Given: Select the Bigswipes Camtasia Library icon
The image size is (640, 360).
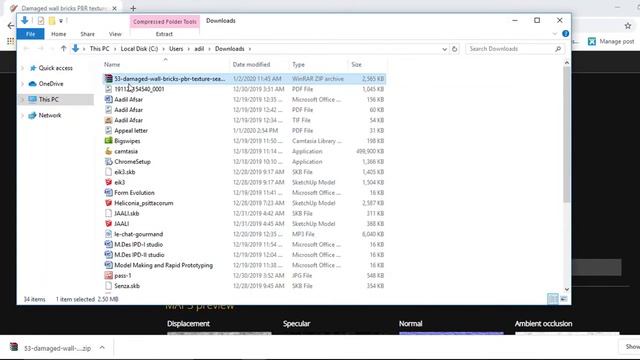Looking at the screenshot, I should [x=108, y=141].
